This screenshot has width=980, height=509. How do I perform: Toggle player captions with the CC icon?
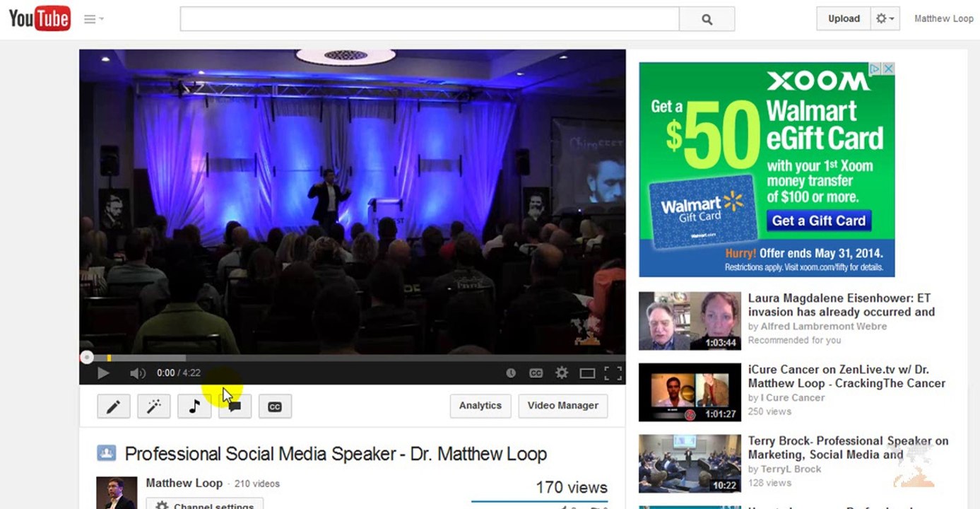(536, 373)
